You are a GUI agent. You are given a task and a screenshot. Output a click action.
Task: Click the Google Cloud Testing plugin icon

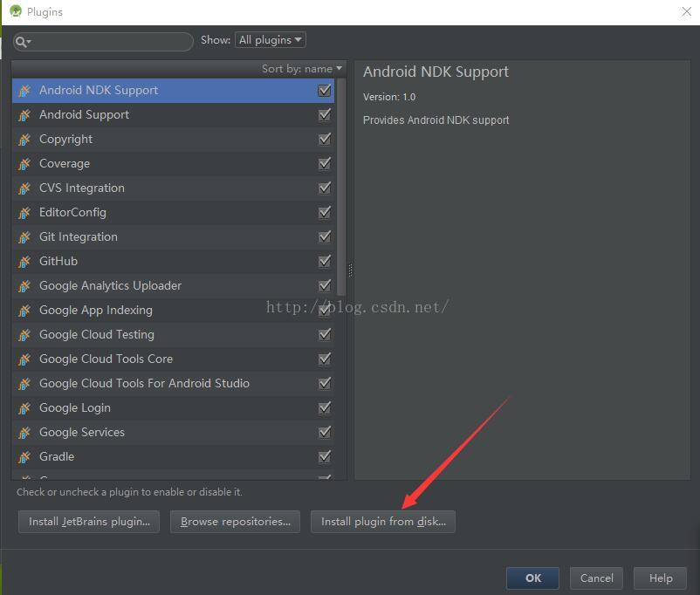(x=24, y=335)
